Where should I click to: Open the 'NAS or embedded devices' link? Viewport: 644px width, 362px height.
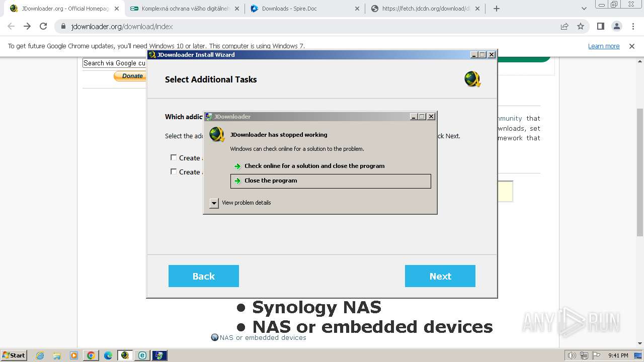pyautogui.click(x=263, y=337)
